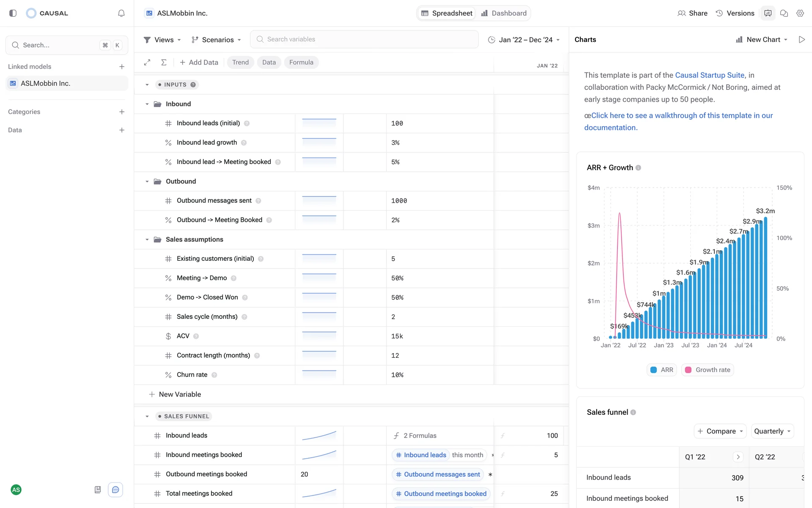The height and width of the screenshot is (508, 812).
Task: Click the sigma summary icon
Action: coord(164,62)
